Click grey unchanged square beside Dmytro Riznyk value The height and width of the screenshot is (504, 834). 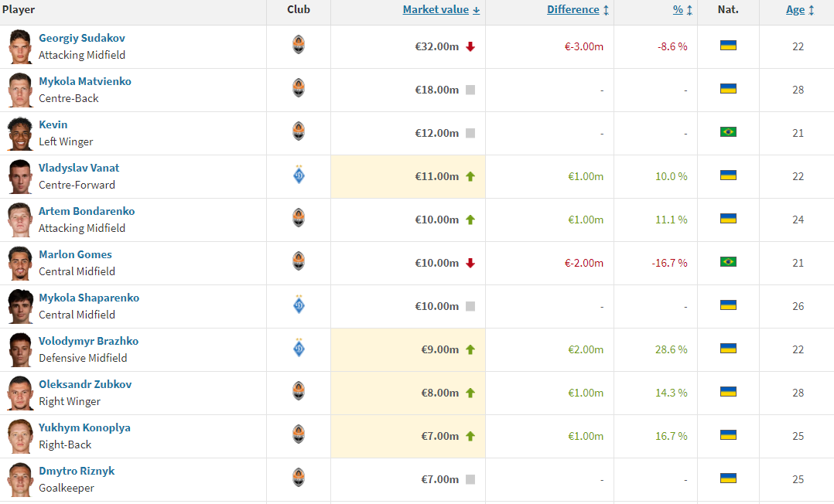pos(470,479)
